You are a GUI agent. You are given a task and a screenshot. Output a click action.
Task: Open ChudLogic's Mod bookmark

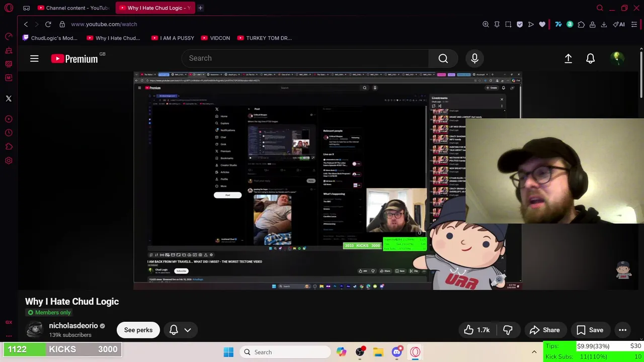tap(50, 38)
